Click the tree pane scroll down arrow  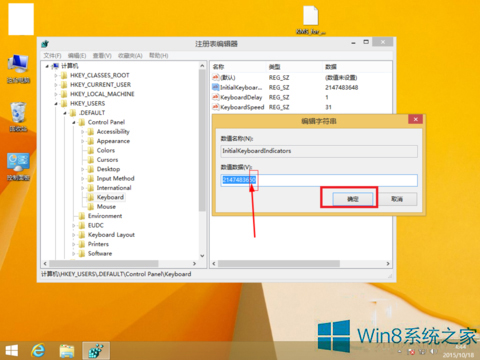pos(202,256)
